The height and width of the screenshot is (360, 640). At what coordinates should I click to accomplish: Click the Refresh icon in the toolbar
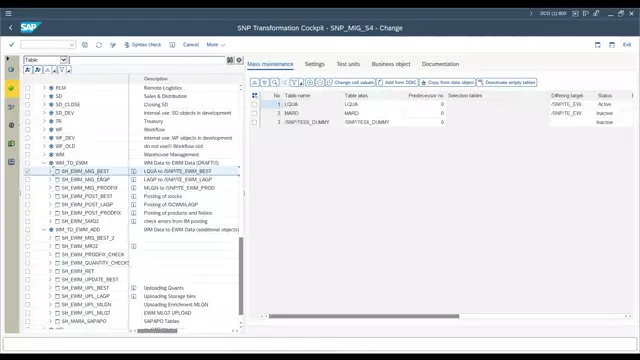pyautogui.click(x=99, y=45)
